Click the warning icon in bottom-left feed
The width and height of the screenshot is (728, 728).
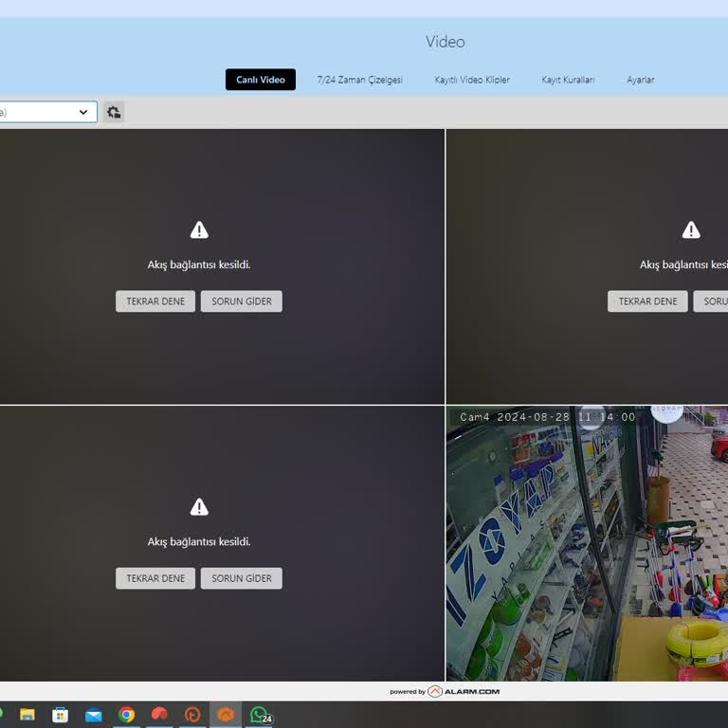(199, 506)
